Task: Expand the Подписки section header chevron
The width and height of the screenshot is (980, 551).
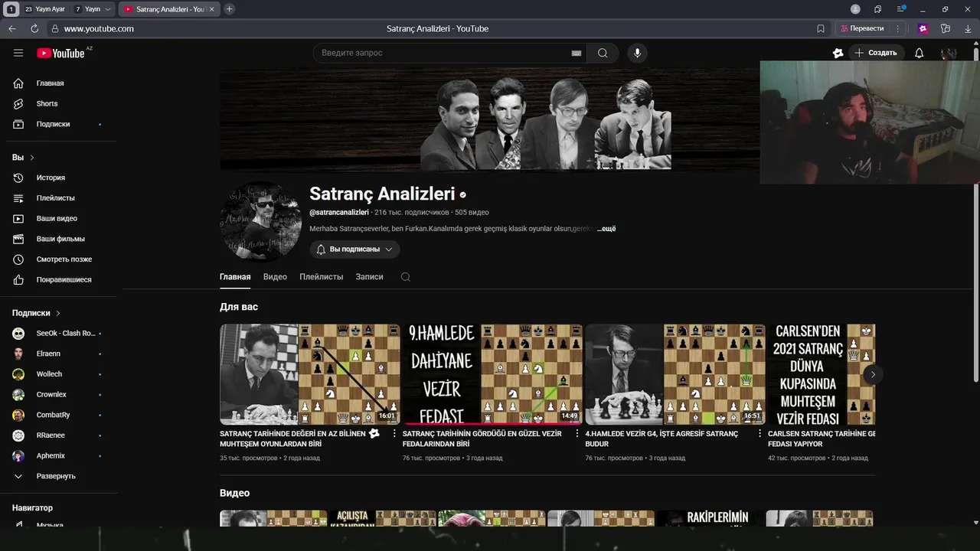Action: 58,313
